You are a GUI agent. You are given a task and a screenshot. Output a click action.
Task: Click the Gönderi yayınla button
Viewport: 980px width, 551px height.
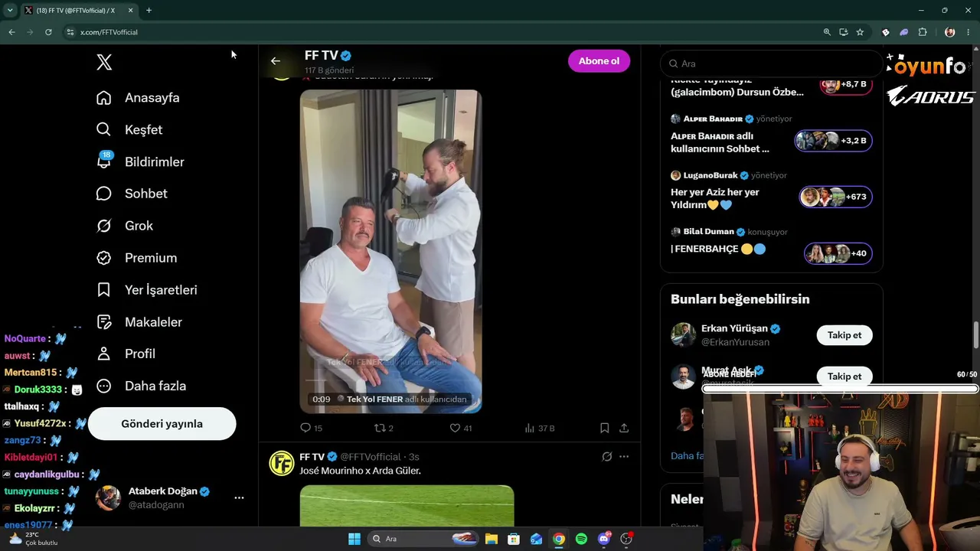162,424
